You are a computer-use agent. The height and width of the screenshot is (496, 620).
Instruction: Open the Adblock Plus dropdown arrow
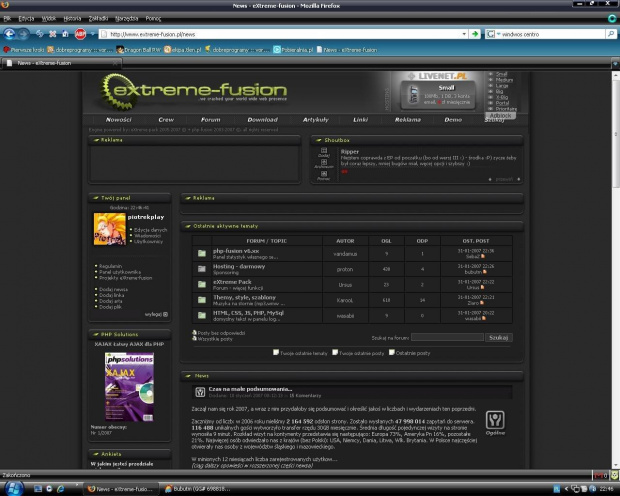[x=92, y=34]
